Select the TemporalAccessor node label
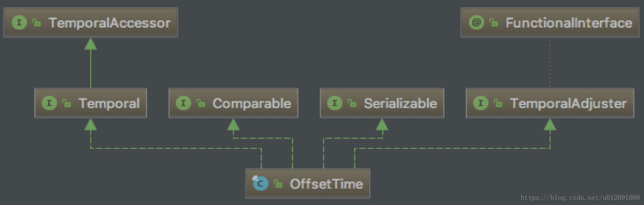Screen dimensions: 644x205 coord(110,23)
